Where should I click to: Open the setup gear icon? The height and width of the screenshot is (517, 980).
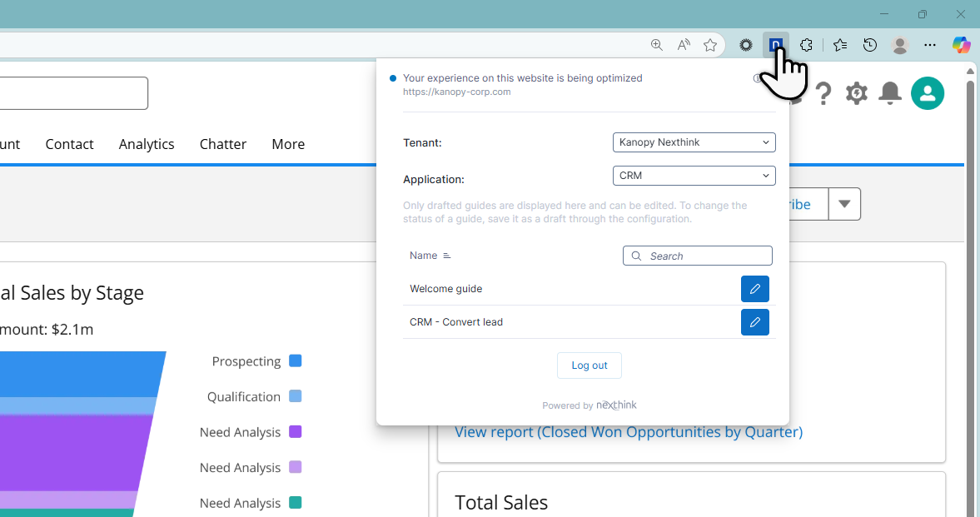pos(856,93)
